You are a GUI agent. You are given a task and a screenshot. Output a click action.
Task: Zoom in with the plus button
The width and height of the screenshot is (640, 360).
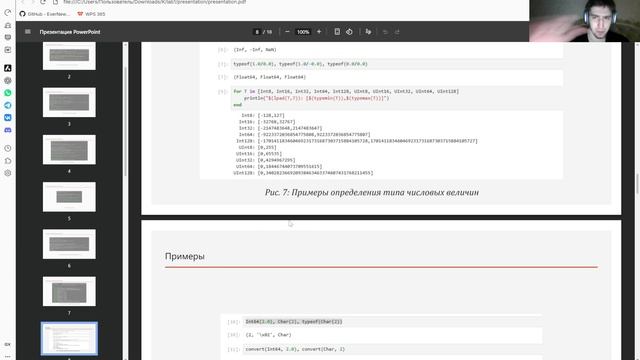319,31
